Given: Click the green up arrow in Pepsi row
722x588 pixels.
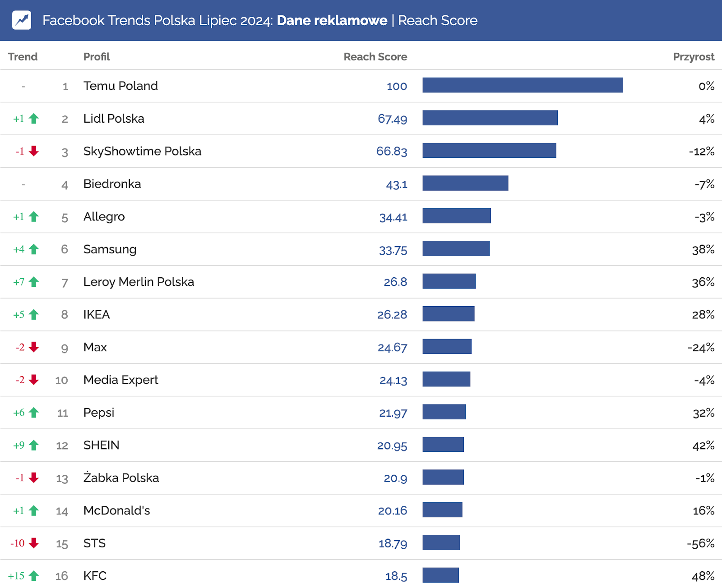Looking at the screenshot, I should [x=34, y=413].
